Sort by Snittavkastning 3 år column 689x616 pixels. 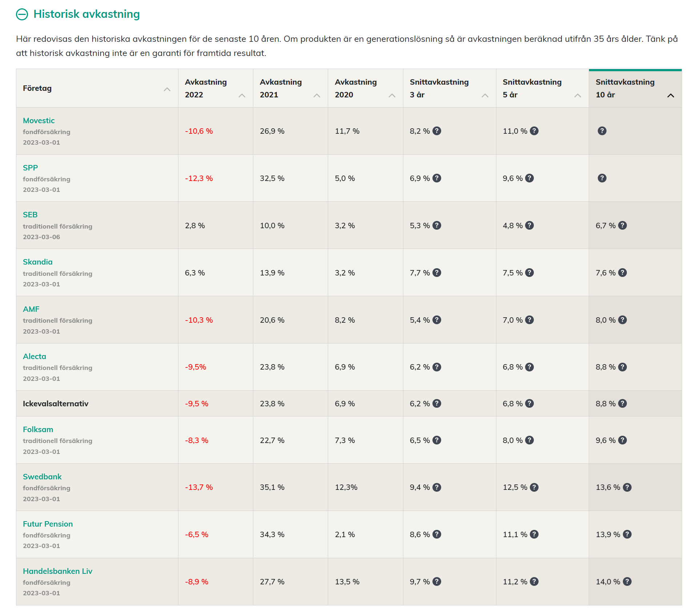coord(485,95)
